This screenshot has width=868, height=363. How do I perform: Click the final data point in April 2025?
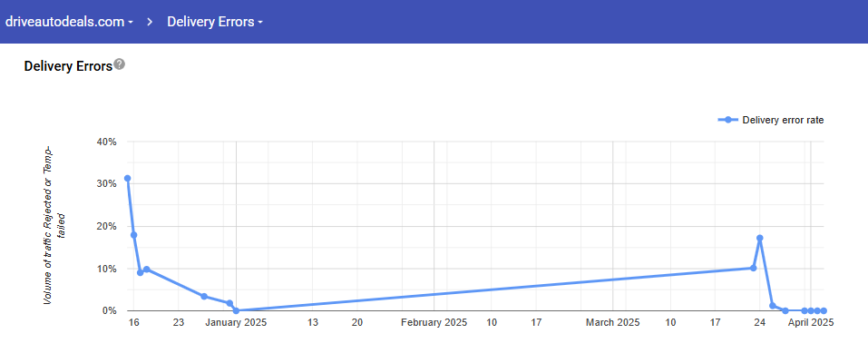[x=824, y=310]
